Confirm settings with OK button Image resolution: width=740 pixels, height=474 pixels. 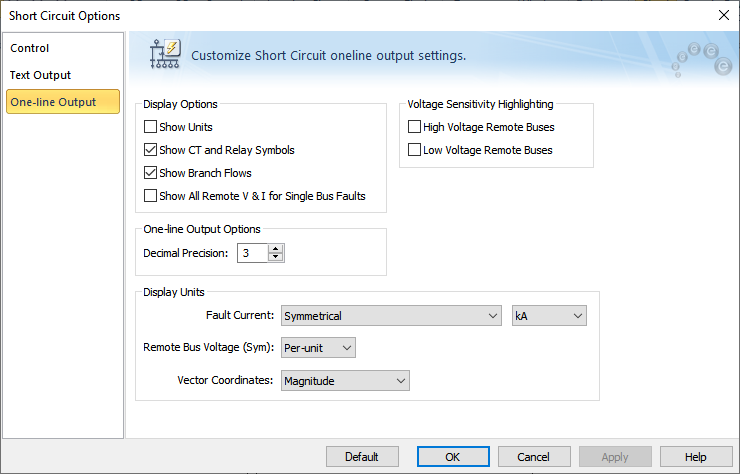[452, 457]
